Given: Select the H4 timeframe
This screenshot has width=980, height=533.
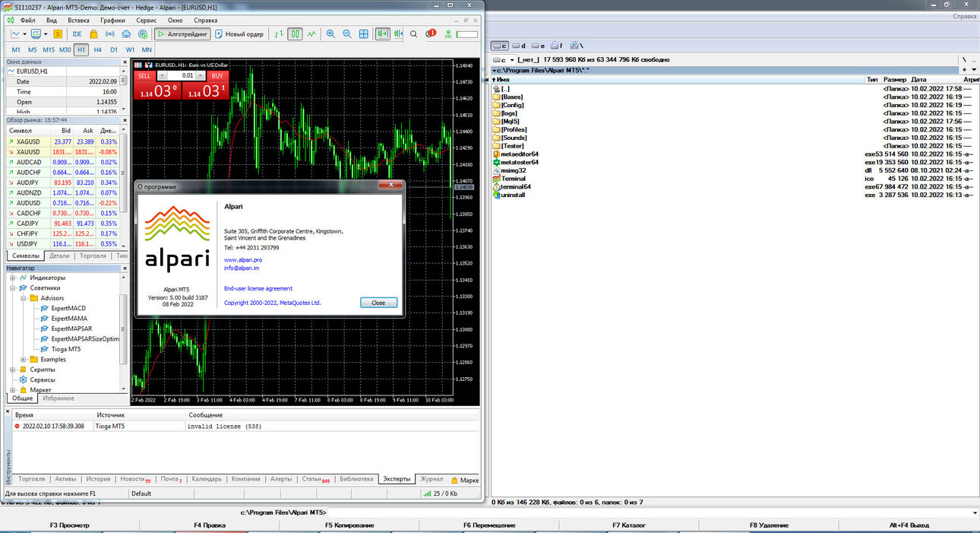Looking at the screenshot, I should pyautogui.click(x=98, y=50).
